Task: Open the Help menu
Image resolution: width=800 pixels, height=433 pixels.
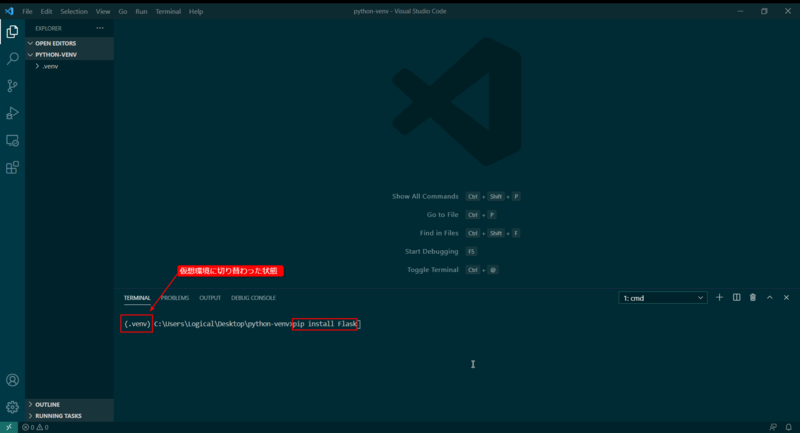Action: 196,11
